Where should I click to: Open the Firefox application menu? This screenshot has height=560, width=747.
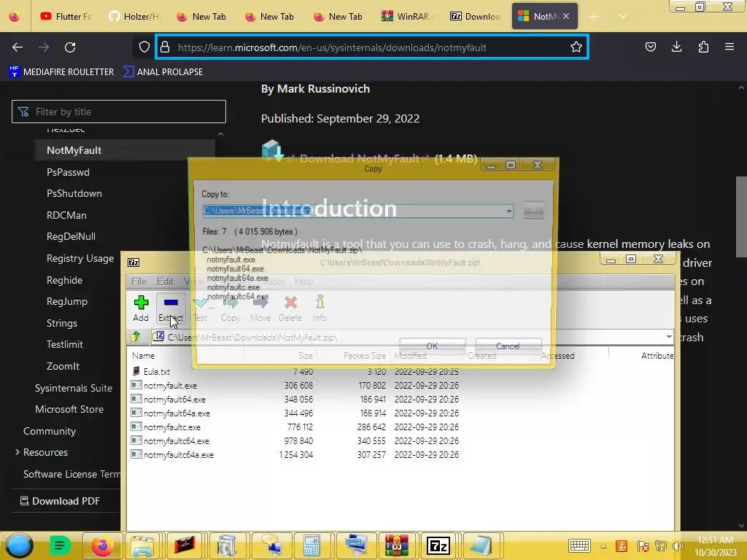pyautogui.click(x=729, y=47)
